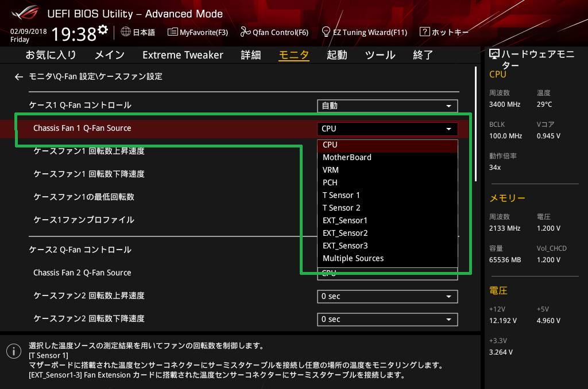Image resolution: width=588 pixels, height=389 pixels.
Task: Select the モニタ tab
Action: coord(294,55)
